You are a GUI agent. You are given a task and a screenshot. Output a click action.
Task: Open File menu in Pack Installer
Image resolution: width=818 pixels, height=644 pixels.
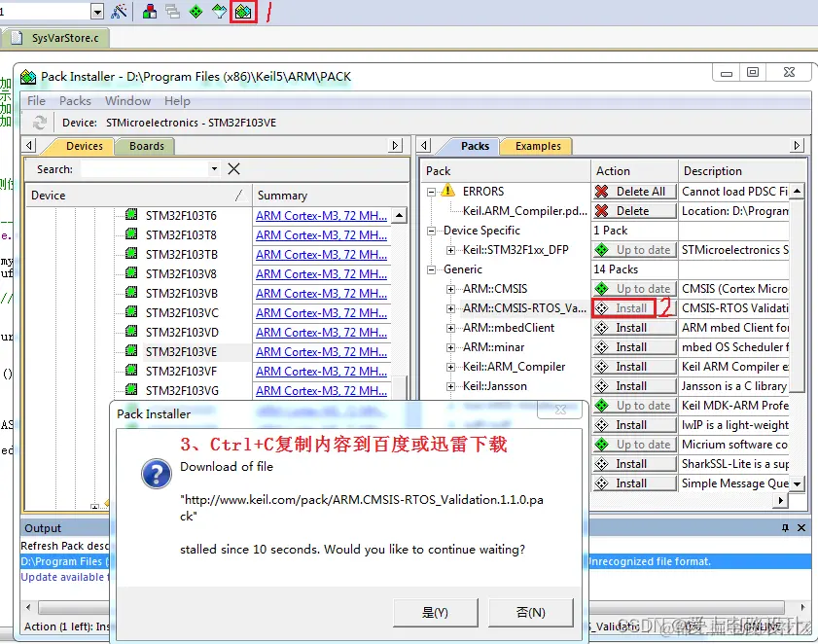[37, 101]
